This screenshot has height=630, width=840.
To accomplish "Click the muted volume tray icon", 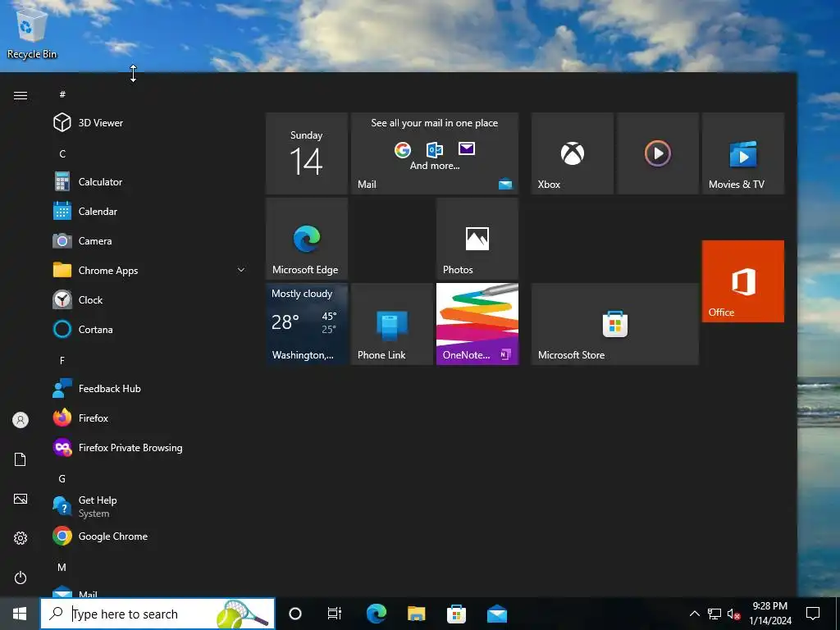I will pyautogui.click(x=733, y=614).
